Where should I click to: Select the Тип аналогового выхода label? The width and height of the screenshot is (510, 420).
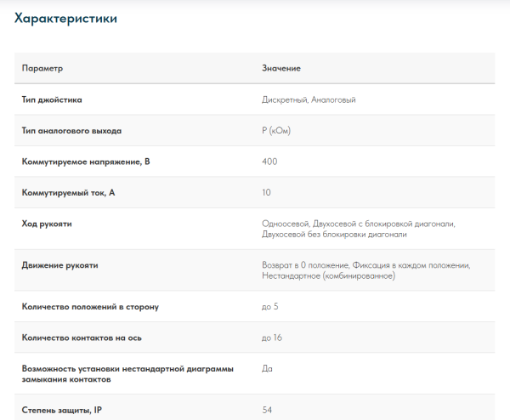[x=71, y=131]
